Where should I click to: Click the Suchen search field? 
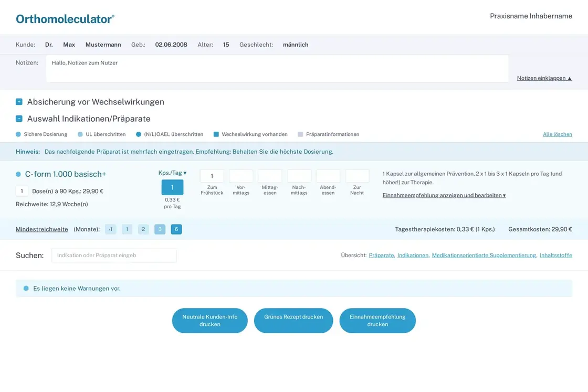[x=114, y=255]
